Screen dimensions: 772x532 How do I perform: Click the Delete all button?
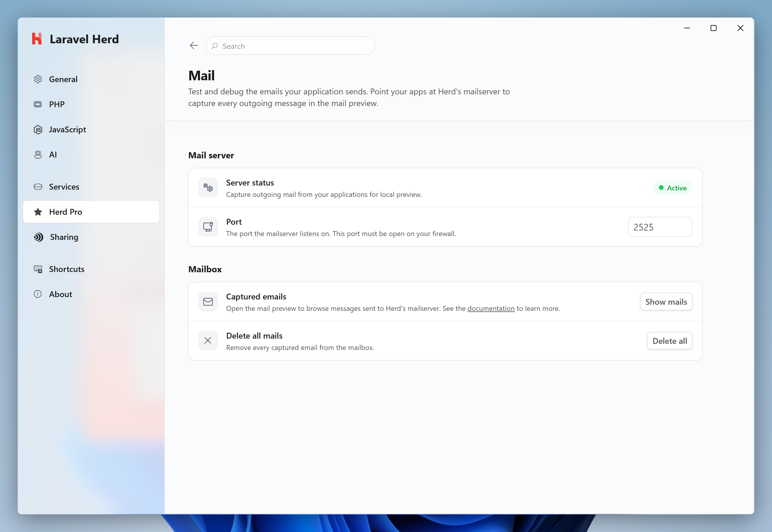pyautogui.click(x=670, y=341)
